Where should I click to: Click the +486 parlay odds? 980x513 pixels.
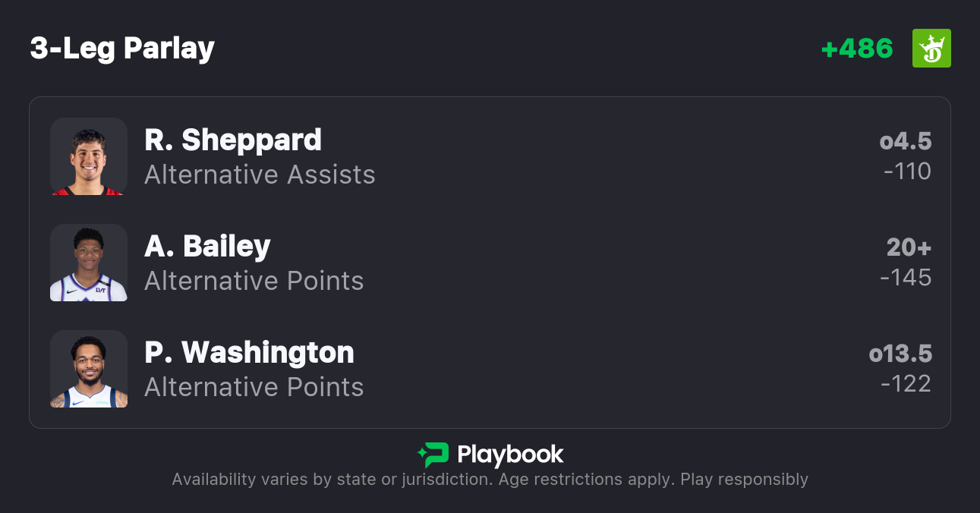point(857,49)
